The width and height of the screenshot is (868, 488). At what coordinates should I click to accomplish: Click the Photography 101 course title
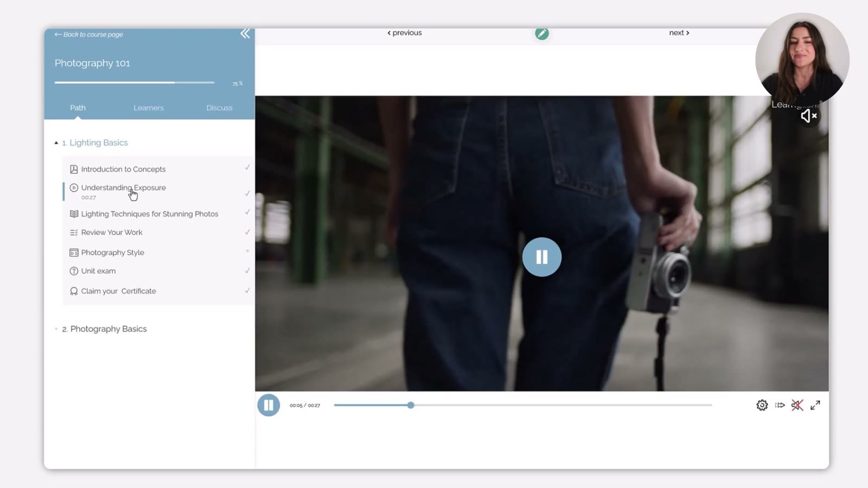92,63
